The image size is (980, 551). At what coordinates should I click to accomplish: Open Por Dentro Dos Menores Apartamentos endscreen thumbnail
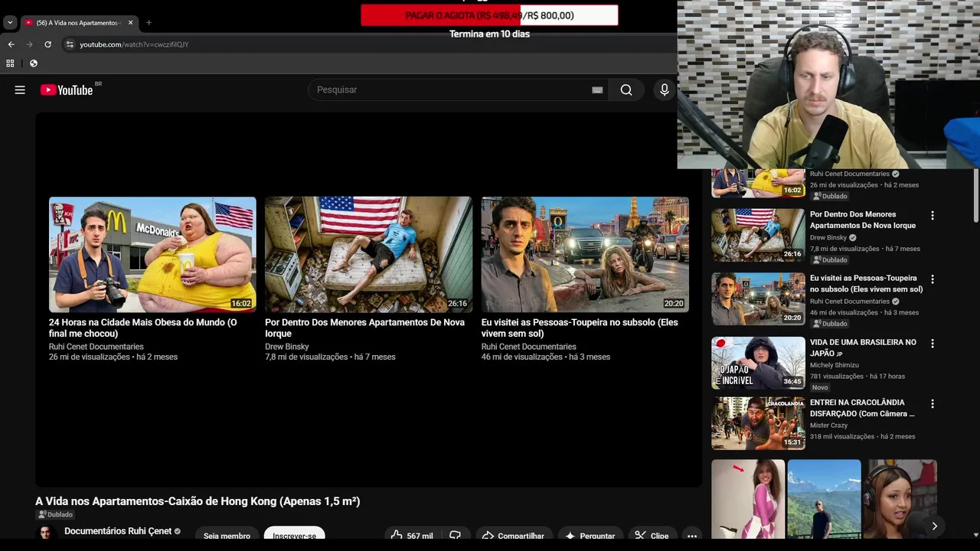[368, 254]
